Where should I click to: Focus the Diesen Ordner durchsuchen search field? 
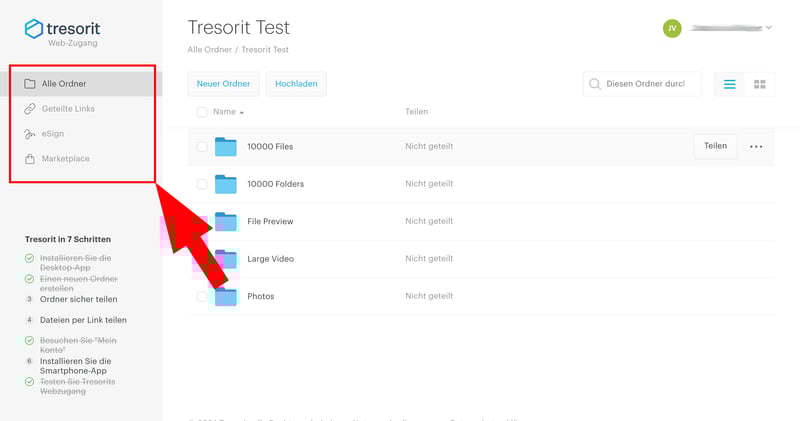click(648, 84)
